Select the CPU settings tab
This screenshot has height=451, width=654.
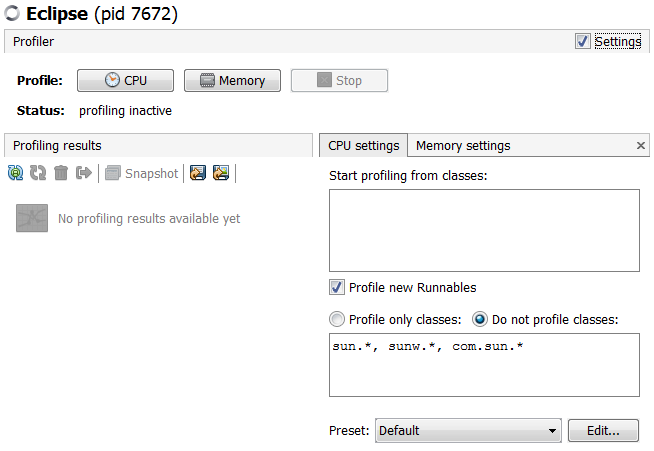tap(363, 146)
